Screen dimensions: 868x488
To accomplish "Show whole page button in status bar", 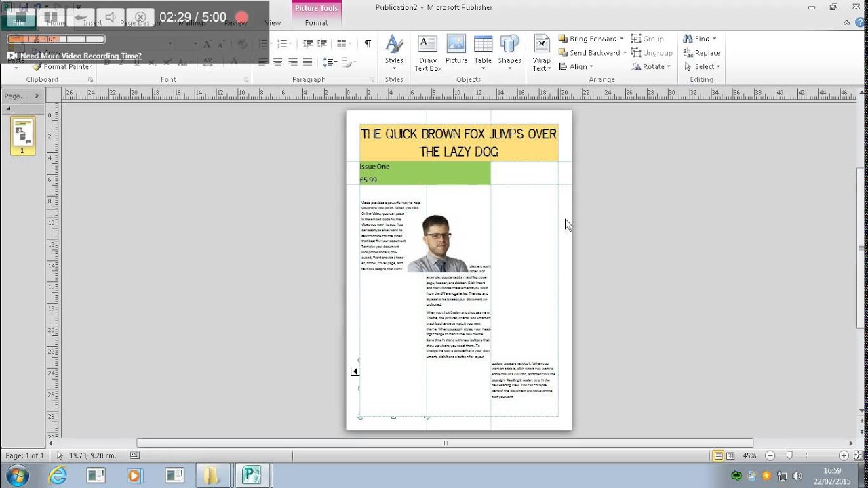I will [x=858, y=455].
